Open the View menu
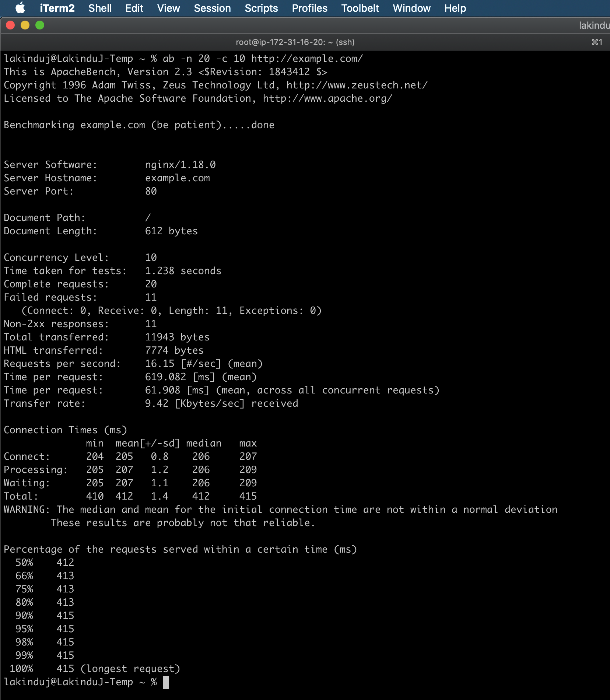Image resolution: width=610 pixels, height=700 pixels. [x=168, y=8]
